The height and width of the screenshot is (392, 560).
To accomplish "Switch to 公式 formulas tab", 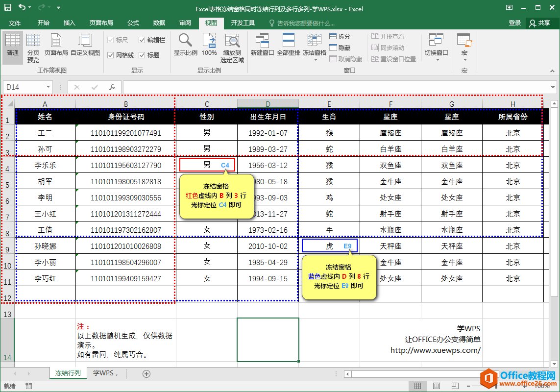I will pos(133,23).
